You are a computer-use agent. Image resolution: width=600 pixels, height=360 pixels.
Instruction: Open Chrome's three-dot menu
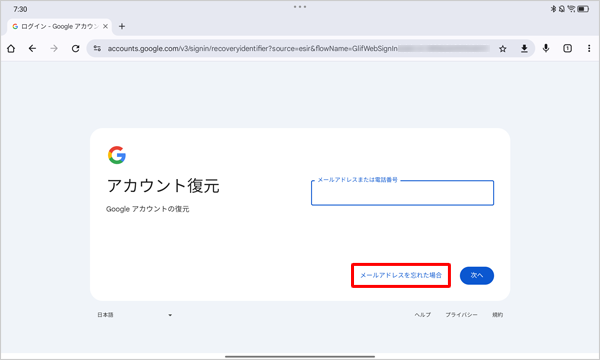[x=589, y=48]
